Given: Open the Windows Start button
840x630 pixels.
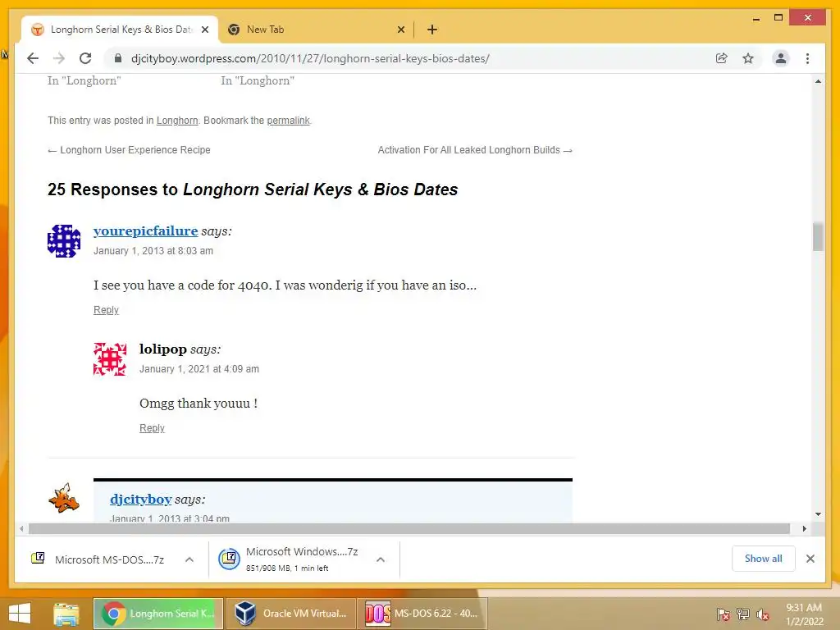Looking at the screenshot, I should coord(20,614).
